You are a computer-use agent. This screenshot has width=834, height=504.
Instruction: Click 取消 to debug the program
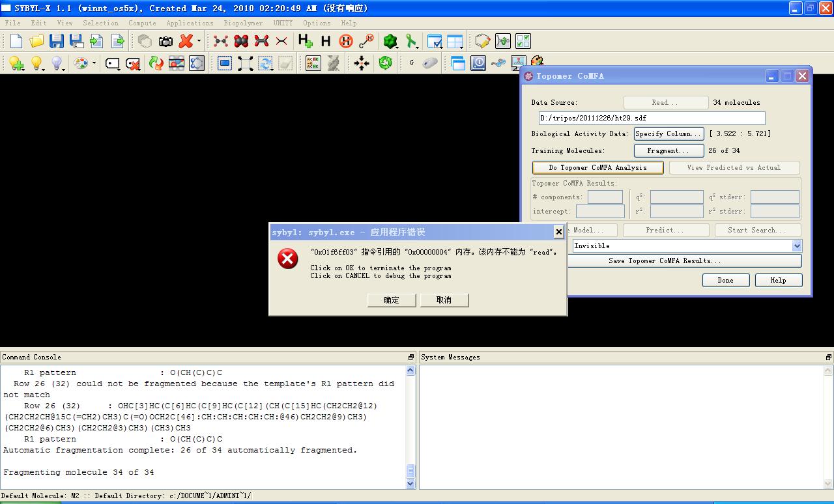click(x=444, y=300)
